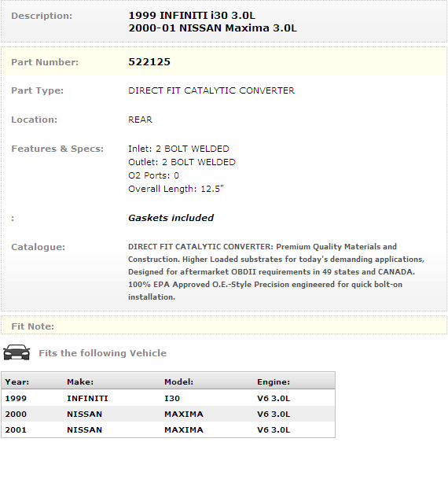Image resolution: width=448 pixels, height=479 pixels.
Task: Click the Make column header
Action: click(x=80, y=381)
